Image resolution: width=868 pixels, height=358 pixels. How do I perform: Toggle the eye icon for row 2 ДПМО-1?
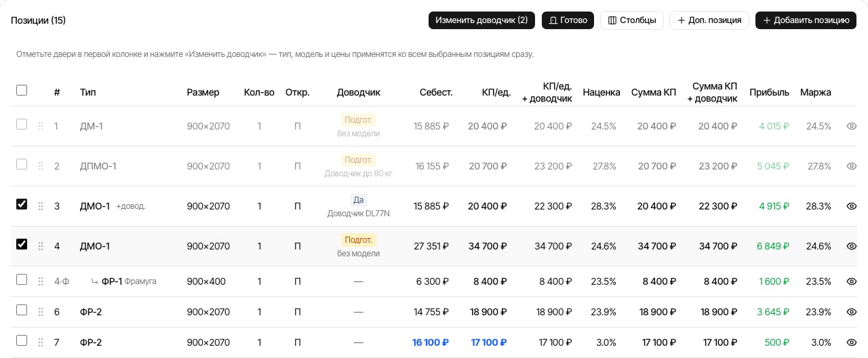[852, 166]
